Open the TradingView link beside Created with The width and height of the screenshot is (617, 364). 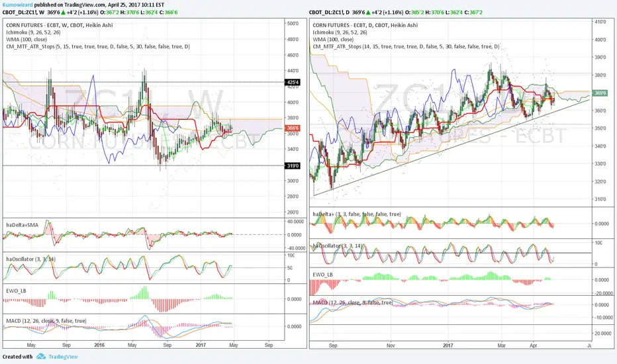click(63, 357)
